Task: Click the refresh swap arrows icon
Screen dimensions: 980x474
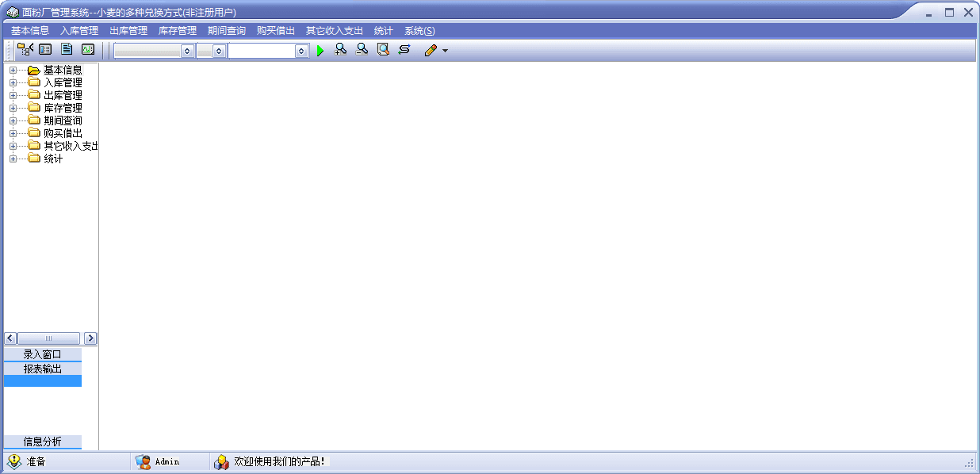Action: pyautogui.click(x=404, y=50)
